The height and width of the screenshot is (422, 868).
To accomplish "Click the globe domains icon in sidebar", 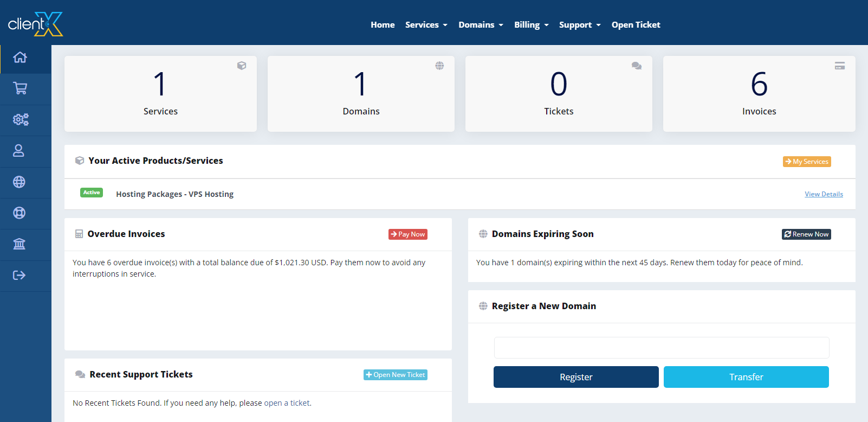I will tap(19, 182).
